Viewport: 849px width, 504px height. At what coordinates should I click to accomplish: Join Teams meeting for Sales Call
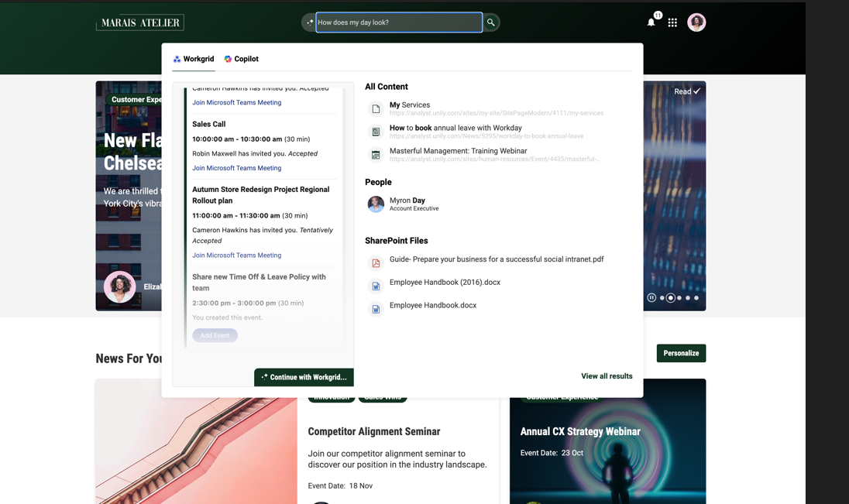[236, 168]
